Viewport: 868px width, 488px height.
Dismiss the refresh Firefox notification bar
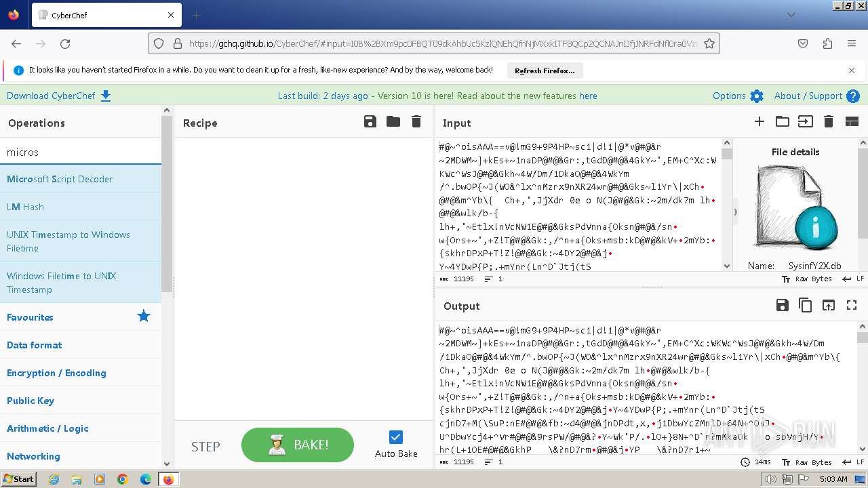click(852, 70)
